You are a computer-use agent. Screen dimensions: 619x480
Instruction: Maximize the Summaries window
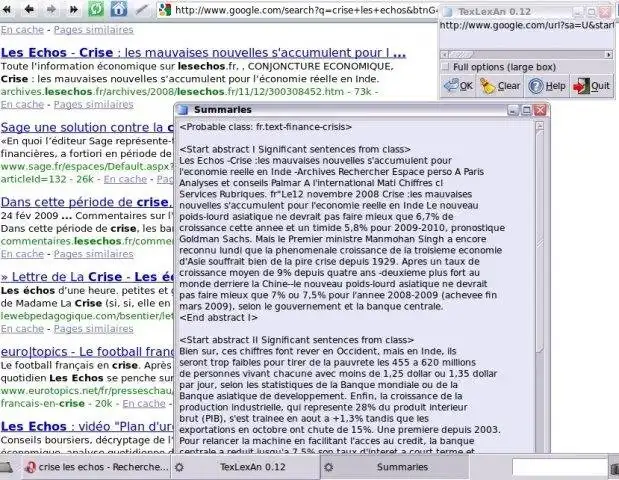[x=526, y=110]
